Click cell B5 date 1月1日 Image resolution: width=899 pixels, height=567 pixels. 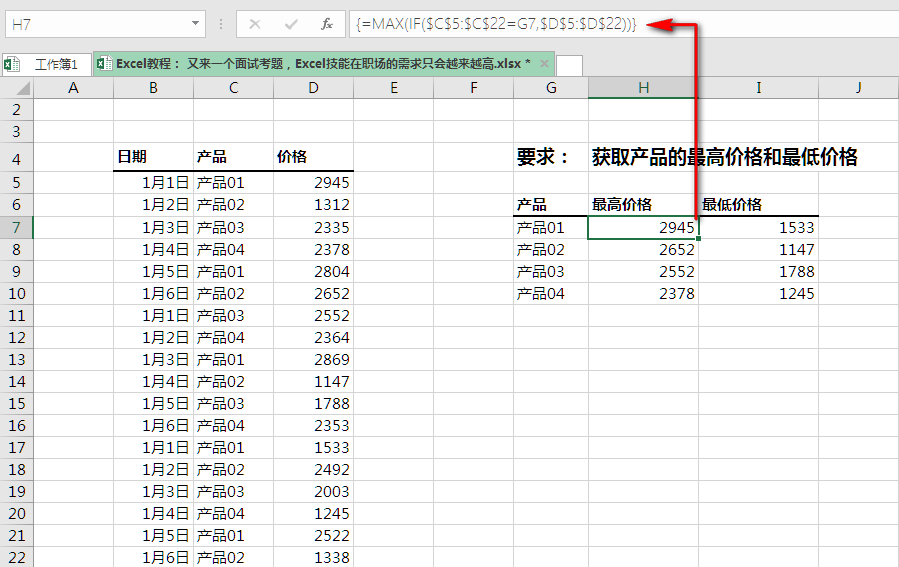(154, 183)
